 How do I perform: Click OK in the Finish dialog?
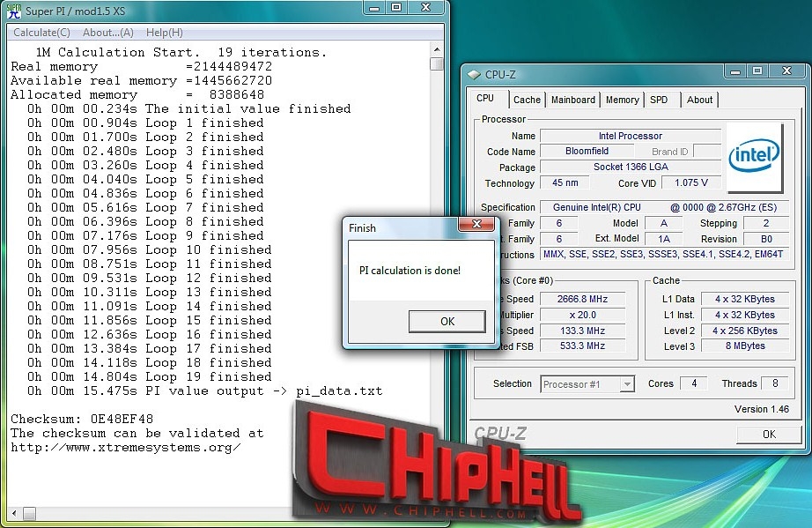click(447, 321)
